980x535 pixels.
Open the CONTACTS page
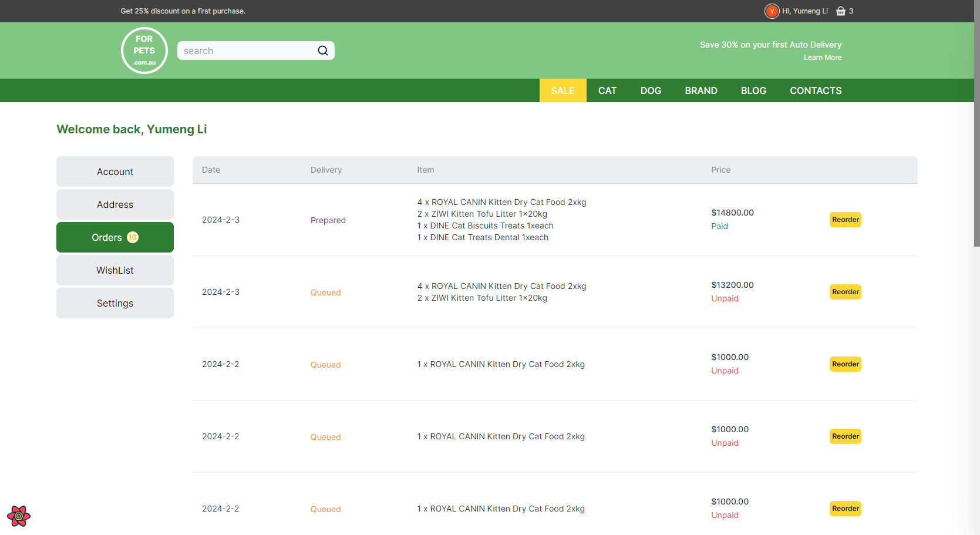point(816,90)
